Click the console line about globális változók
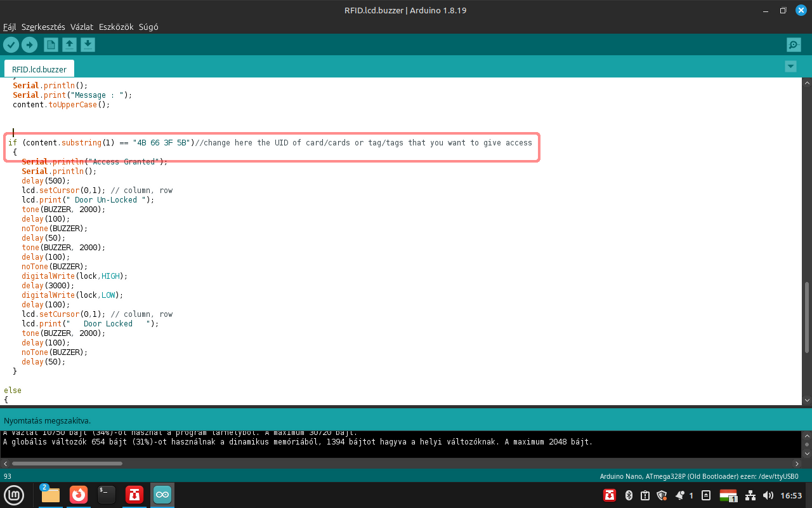 click(x=298, y=442)
